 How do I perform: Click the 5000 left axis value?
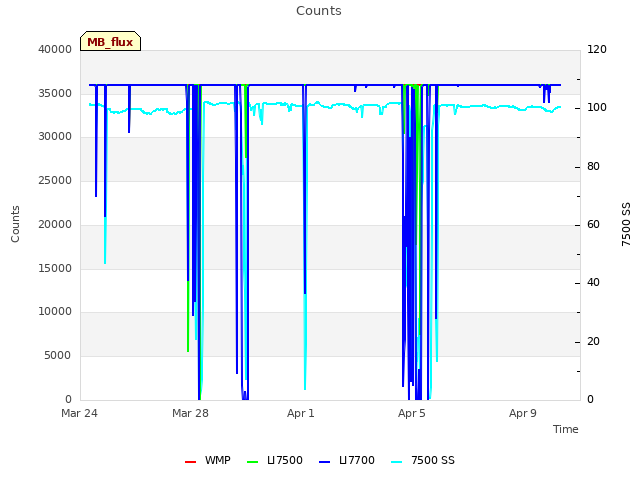pos(58,356)
